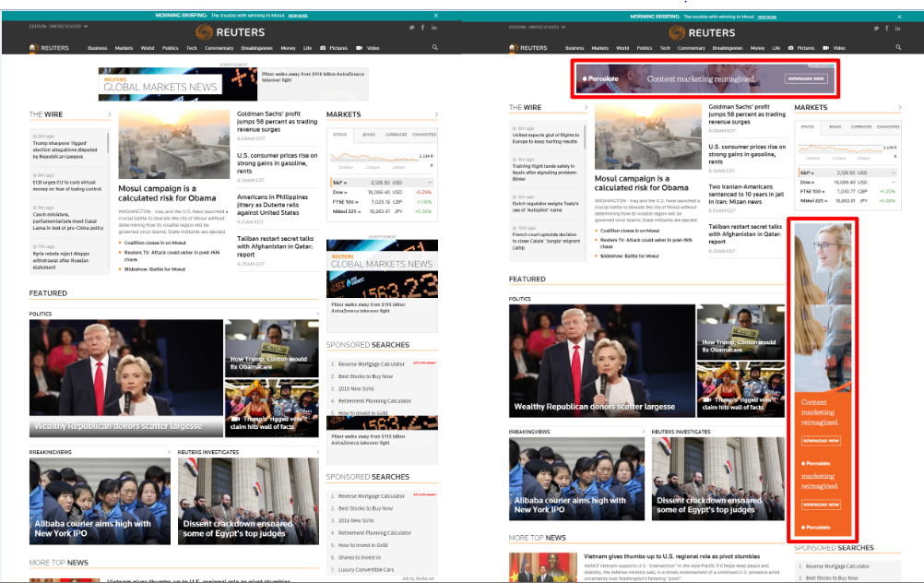The image size is (924, 583).
Task: Select the Stocks tab on right page
Action: 807,126
